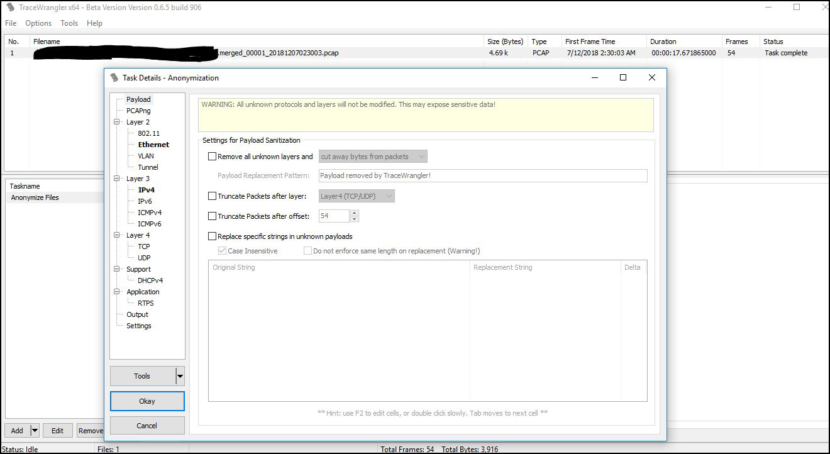Toggle Do not enforce same length checkbox
This screenshot has height=454, width=830.
pos(308,251)
